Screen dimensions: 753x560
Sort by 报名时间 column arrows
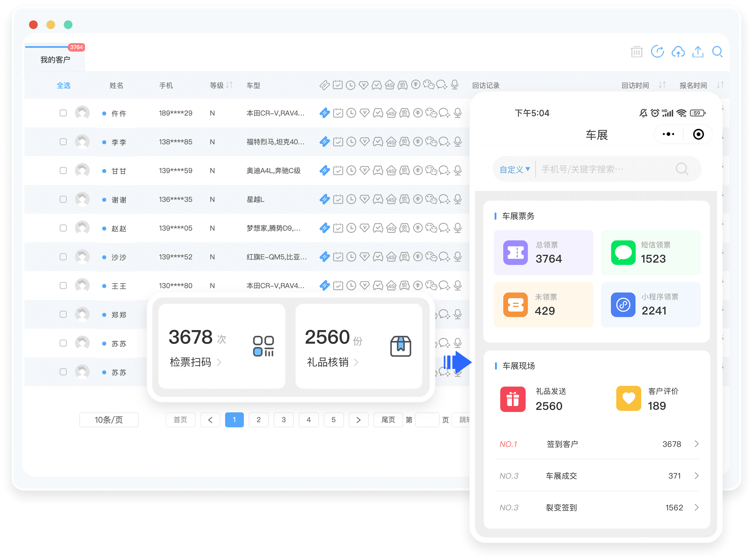(x=720, y=85)
